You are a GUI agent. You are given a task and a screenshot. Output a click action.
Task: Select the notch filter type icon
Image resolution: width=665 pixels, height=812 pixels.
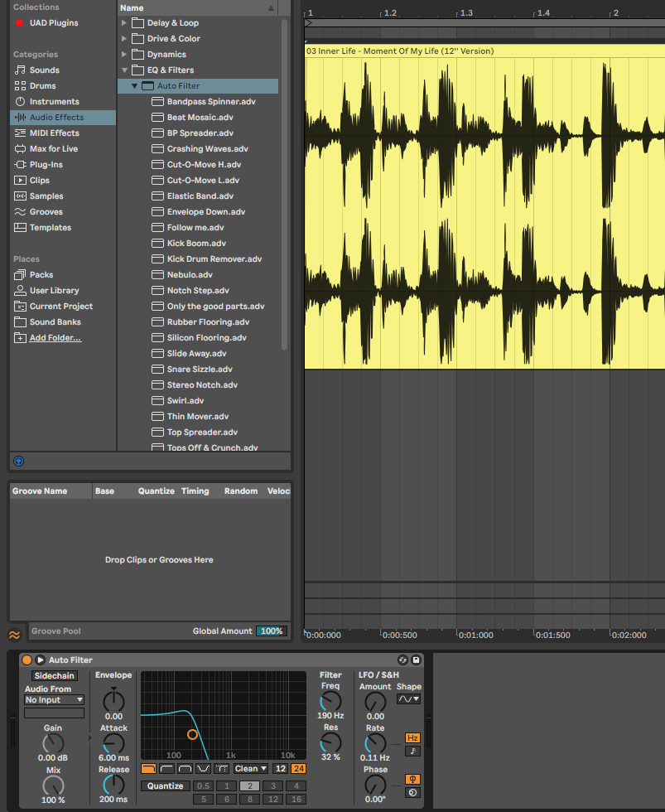(x=203, y=769)
